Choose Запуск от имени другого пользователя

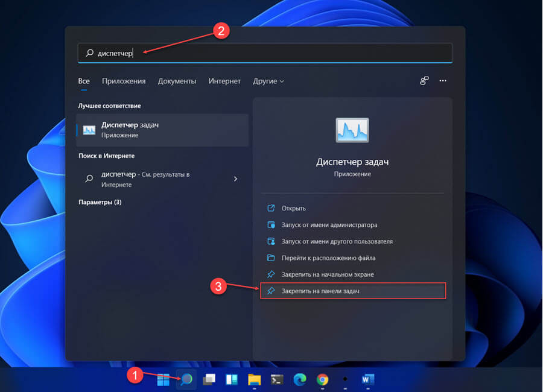tap(352, 241)
